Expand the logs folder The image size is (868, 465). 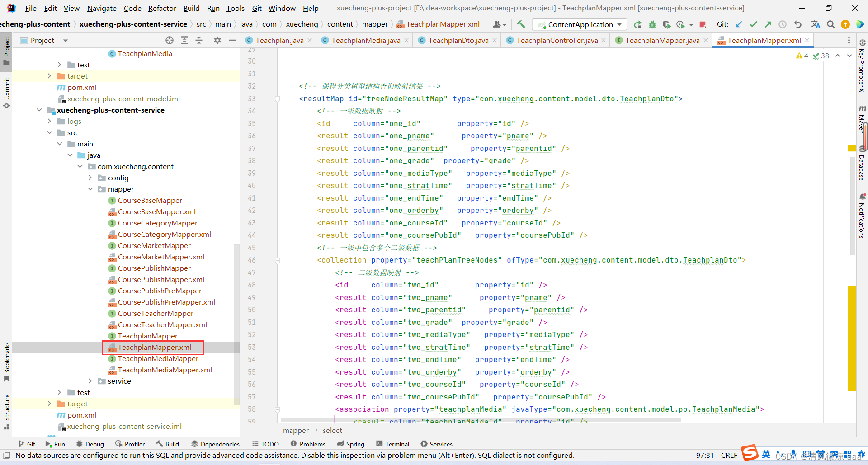tap(49, 121)
